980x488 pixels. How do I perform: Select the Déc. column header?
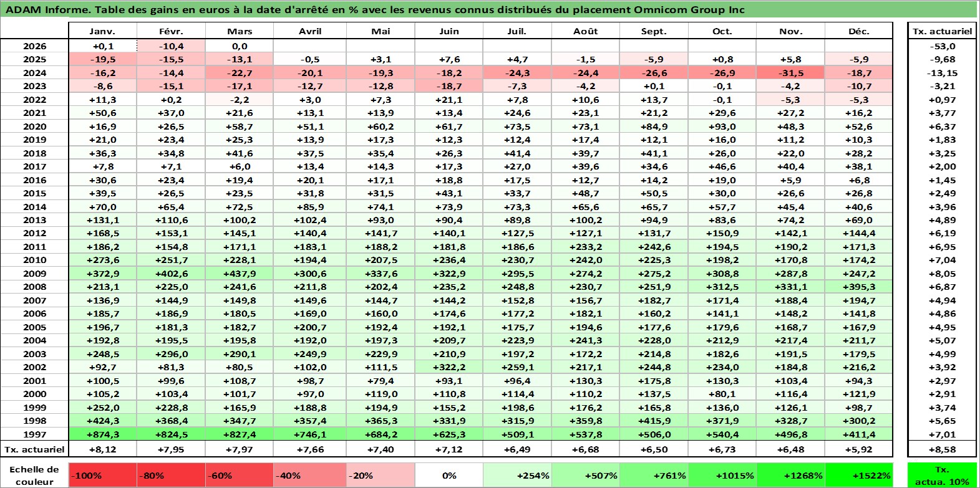859,31
